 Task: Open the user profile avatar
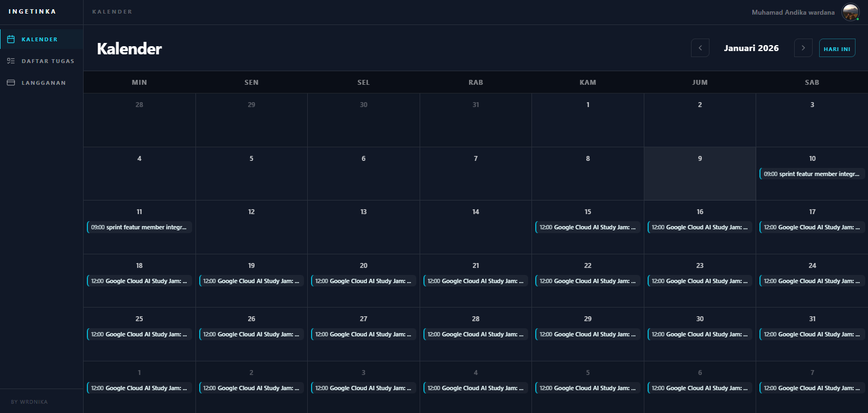tap(850, 12)
